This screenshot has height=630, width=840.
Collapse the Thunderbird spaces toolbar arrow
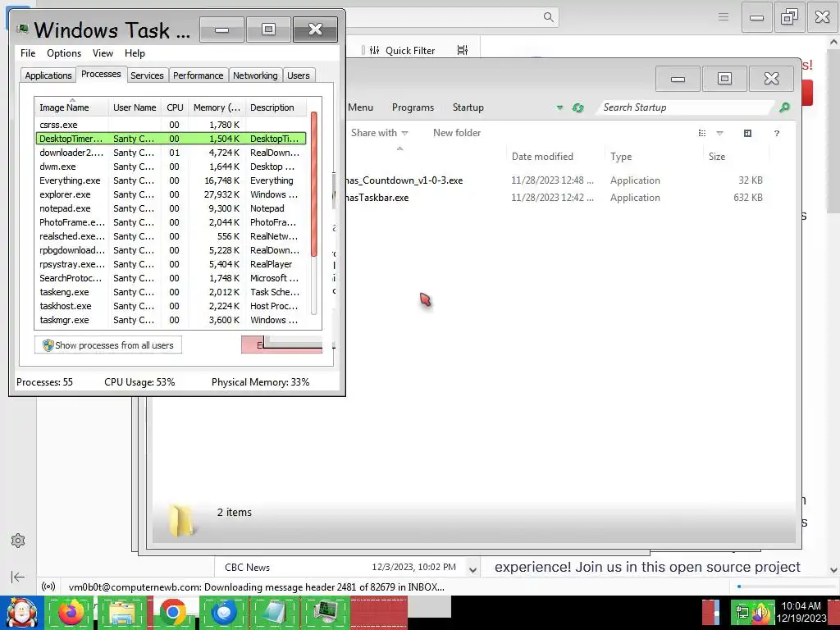pos(18,577)
